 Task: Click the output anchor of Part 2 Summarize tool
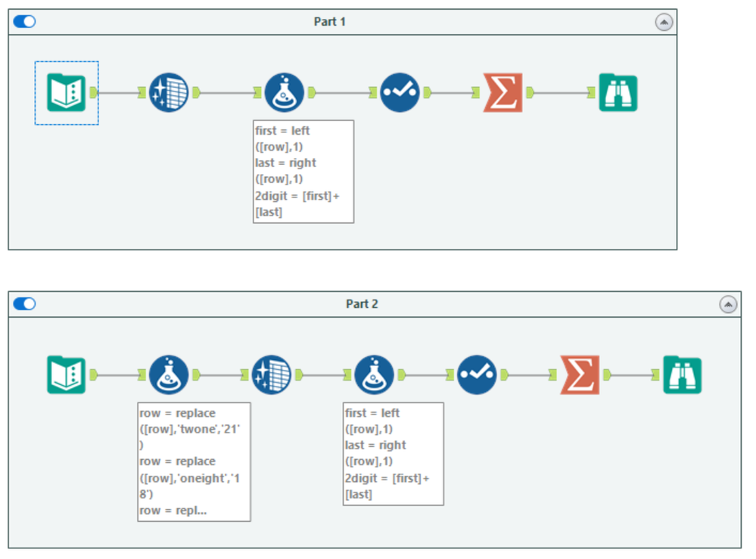[607, 375]
